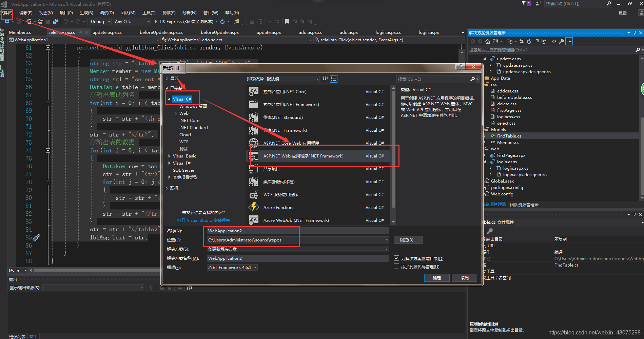The width and height of the screenshot is (644, 339).
Task: Open the 146 % zoom level dropdown
Action: point(26,270)
